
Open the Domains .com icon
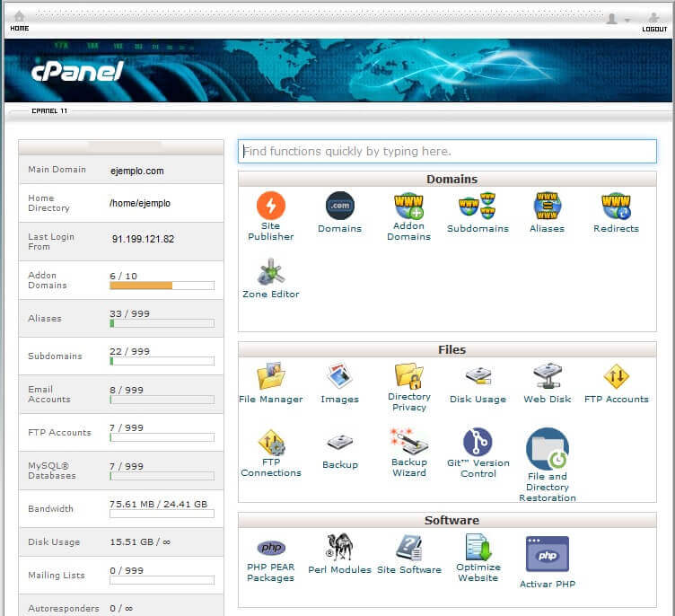point(339,206)
